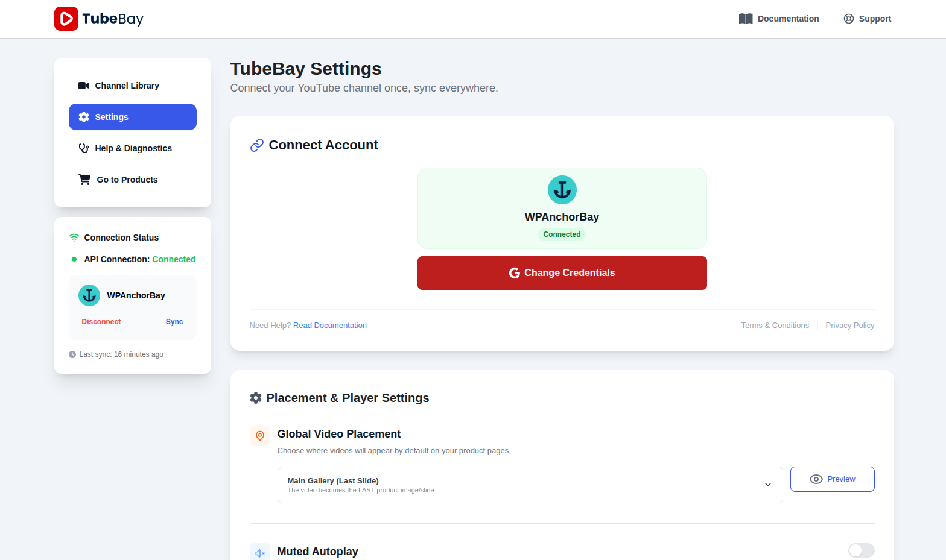
Task: Open the Support header link
Action: point(867,19)
